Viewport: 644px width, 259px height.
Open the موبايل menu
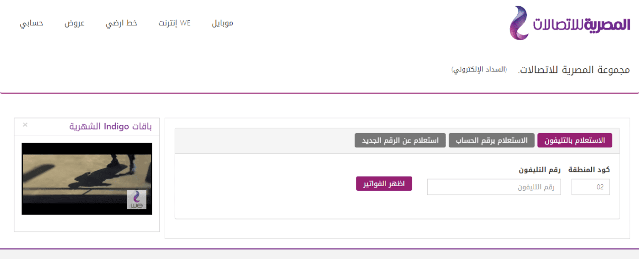222,23
